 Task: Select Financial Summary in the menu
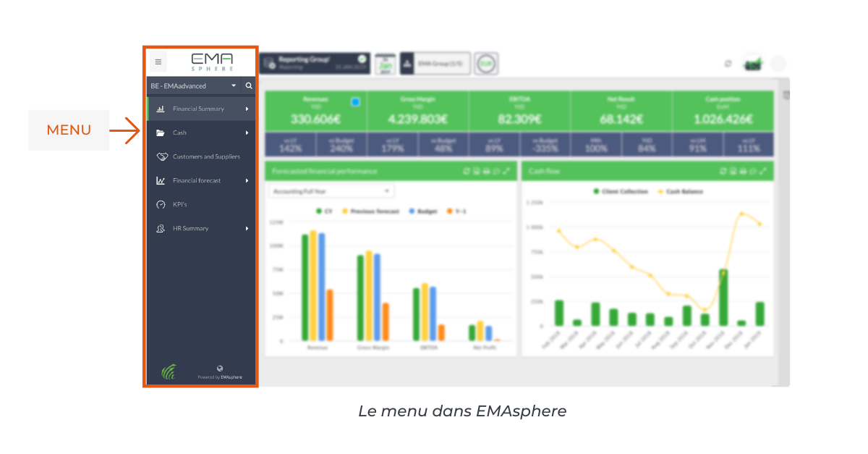[x=197, y=109]
